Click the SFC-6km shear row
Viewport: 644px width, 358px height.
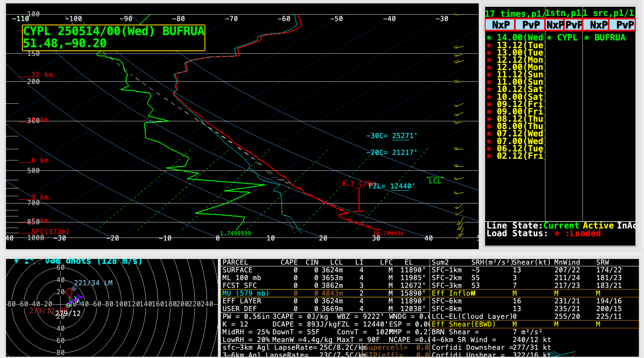(x=534, y=301)
